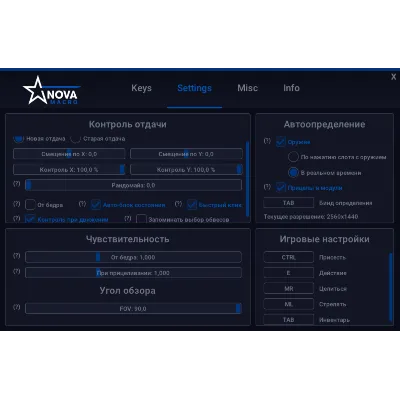This screenshot has width=400, height=400.
Task: Click the Контроль Y slider
Action: 186,170
